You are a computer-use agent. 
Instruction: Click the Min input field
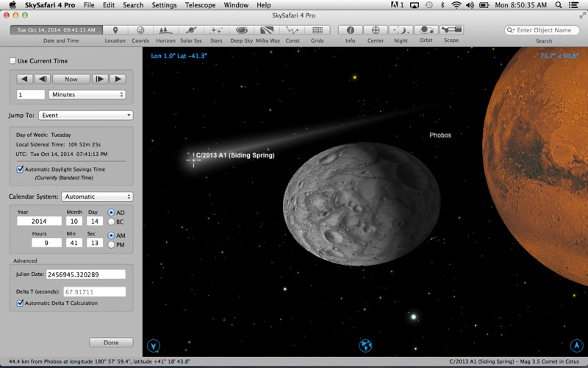pos(74,243)
